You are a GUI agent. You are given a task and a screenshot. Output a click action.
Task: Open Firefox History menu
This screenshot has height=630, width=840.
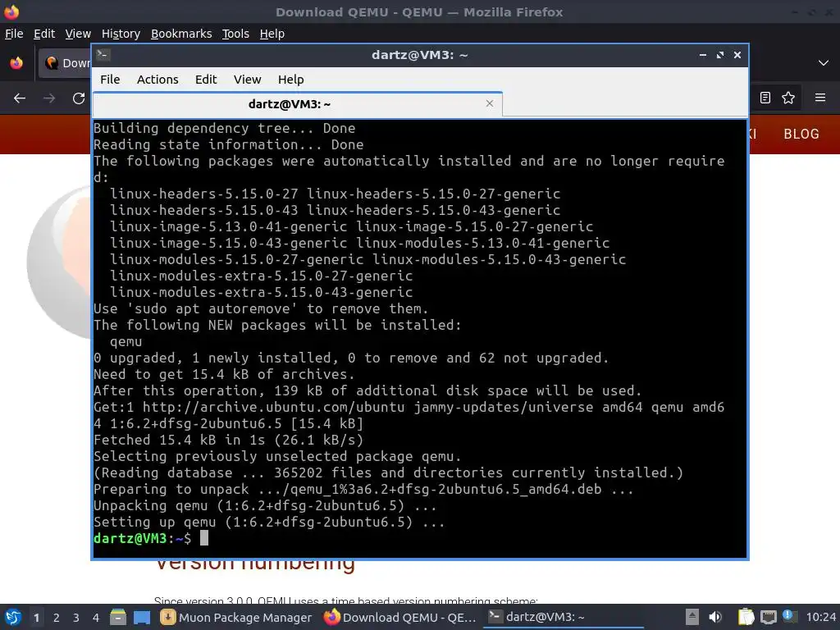click(121, 34)
